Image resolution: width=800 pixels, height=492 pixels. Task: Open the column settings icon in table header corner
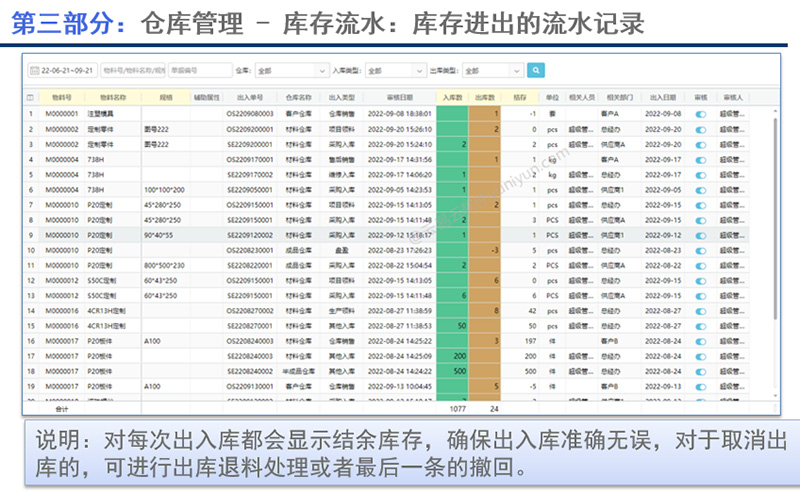[30, 97]
